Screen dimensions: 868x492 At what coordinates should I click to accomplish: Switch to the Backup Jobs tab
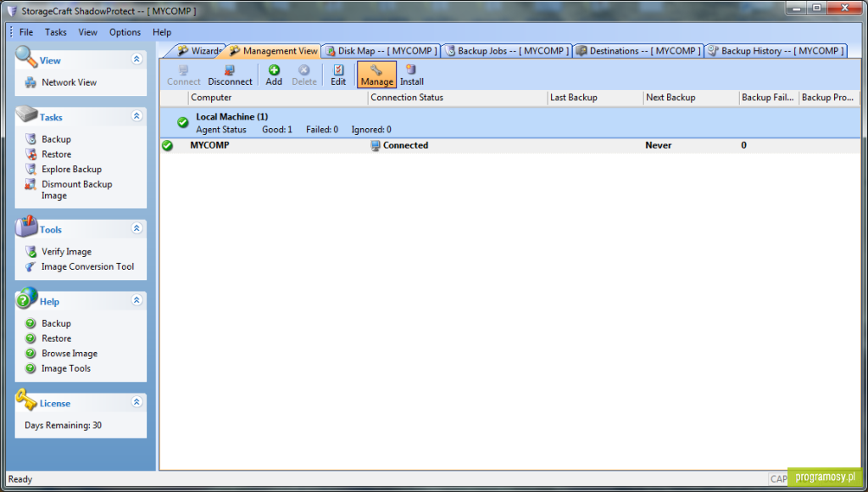[x=508, y=51]
